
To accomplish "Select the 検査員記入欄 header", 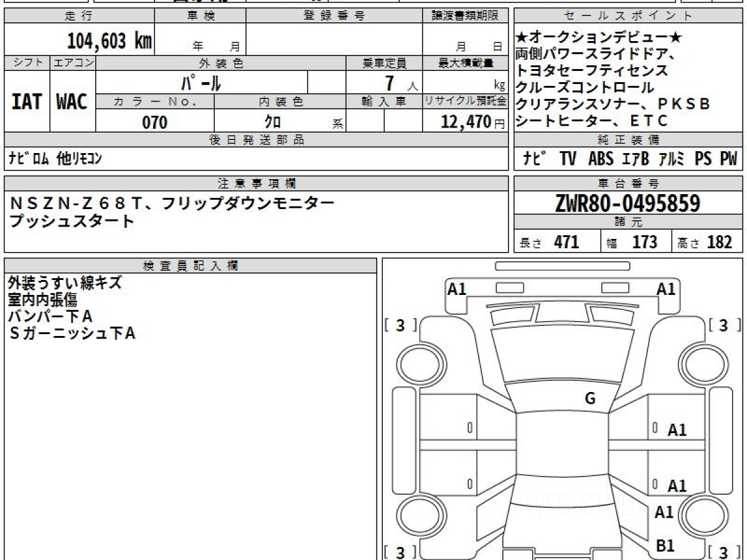I will 190,265.
